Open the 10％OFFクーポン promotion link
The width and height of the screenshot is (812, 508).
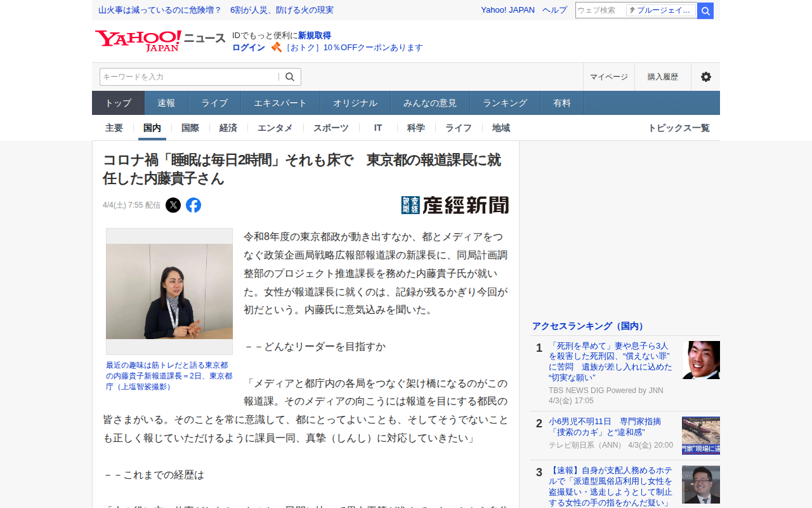354,48
